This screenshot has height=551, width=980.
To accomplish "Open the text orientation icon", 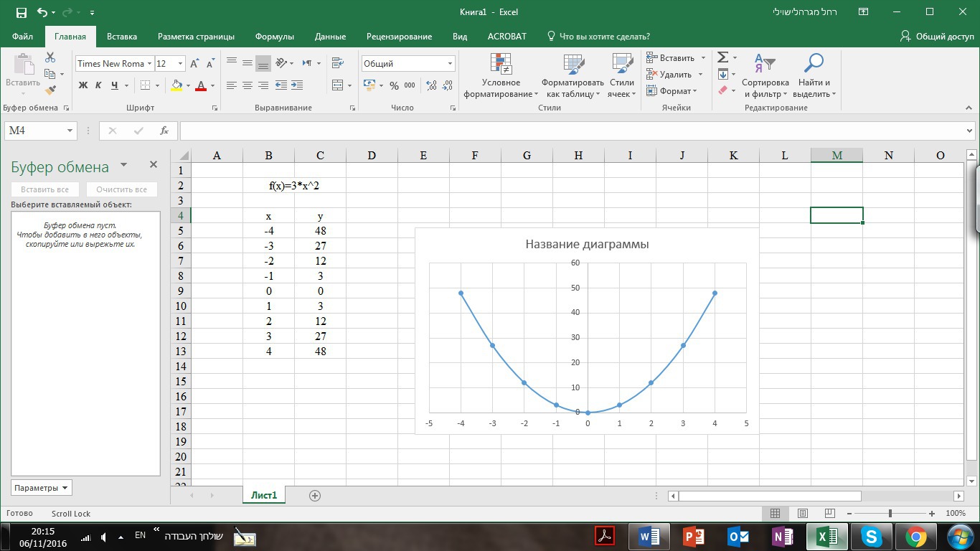I will coord(281,63).
